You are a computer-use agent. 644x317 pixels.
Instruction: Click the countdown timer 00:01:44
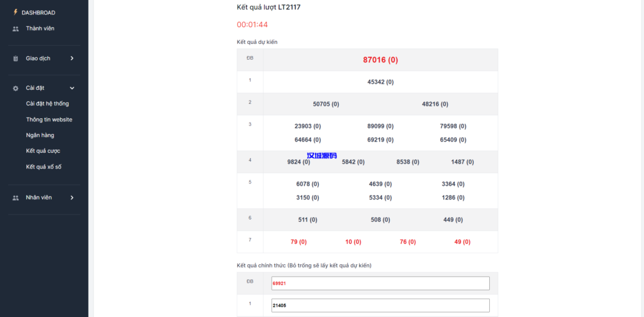coord(252,25)
